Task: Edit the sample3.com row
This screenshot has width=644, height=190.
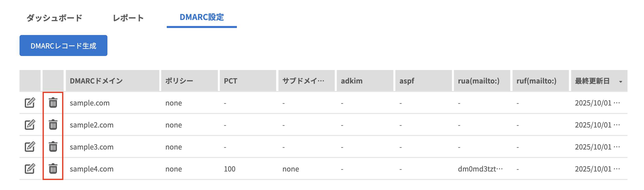Action: coord(30,147)
